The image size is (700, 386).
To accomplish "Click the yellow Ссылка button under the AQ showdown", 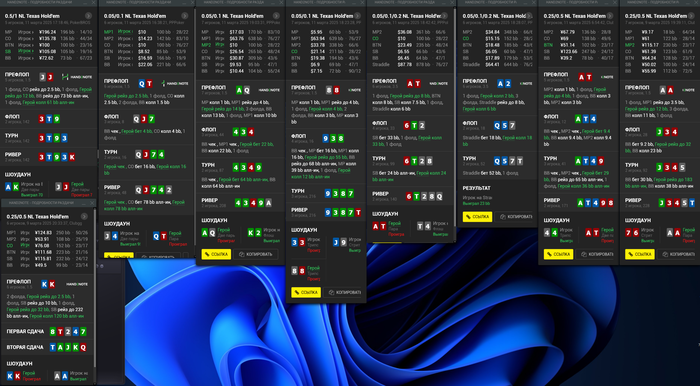I will point(216,254).
